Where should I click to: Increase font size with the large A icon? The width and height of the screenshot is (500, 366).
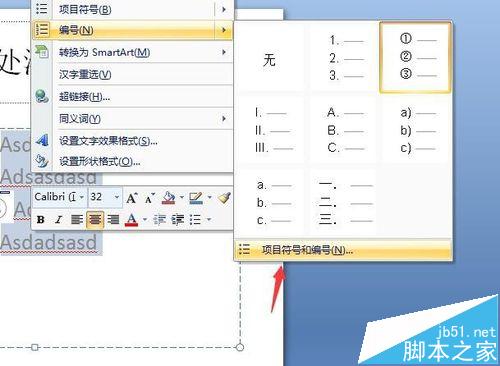pos(132,198)
